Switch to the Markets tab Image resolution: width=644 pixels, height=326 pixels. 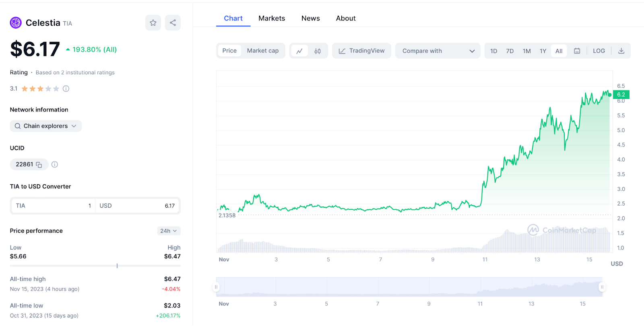click(272, 19)
